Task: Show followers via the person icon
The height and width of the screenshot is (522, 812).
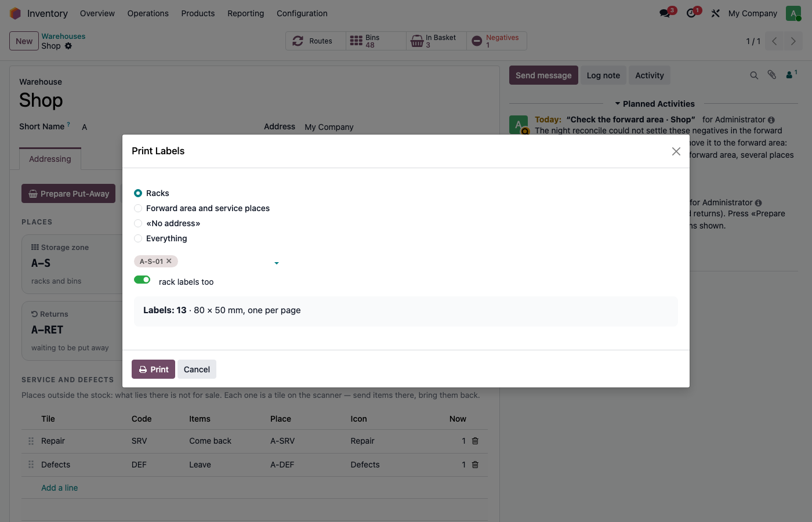Action: tap(791, 75)
